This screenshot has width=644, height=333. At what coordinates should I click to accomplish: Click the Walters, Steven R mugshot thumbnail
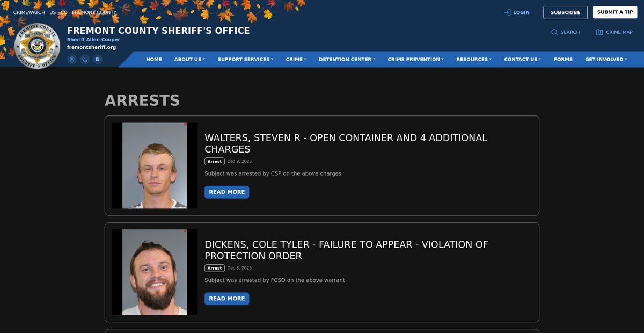155,165
